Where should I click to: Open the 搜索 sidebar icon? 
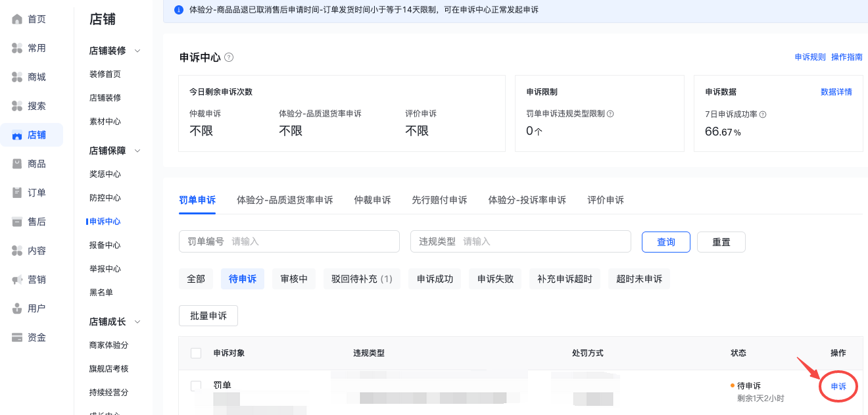17,106
